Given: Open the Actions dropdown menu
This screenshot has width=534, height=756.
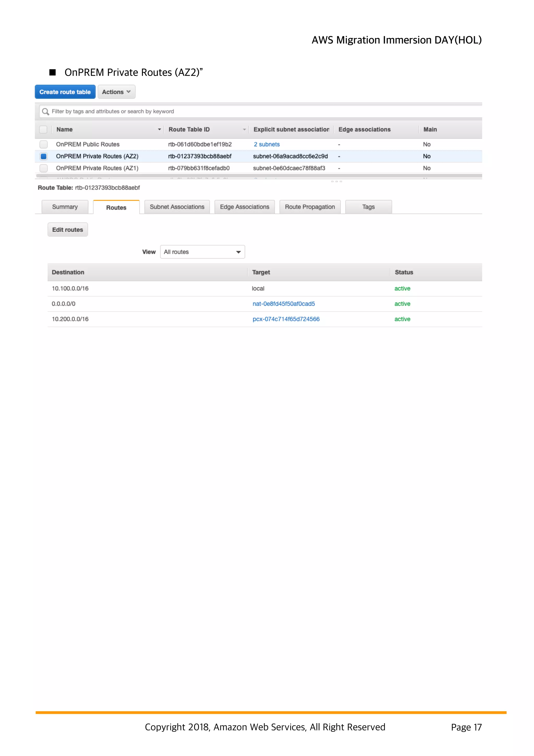Looking at the screenshot, I should click(x=117, y=92).
